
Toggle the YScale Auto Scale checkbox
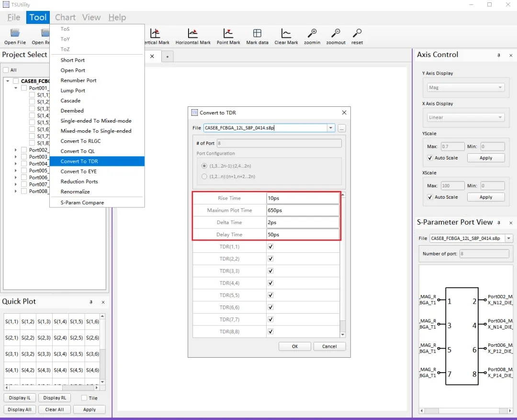[430, 158]
